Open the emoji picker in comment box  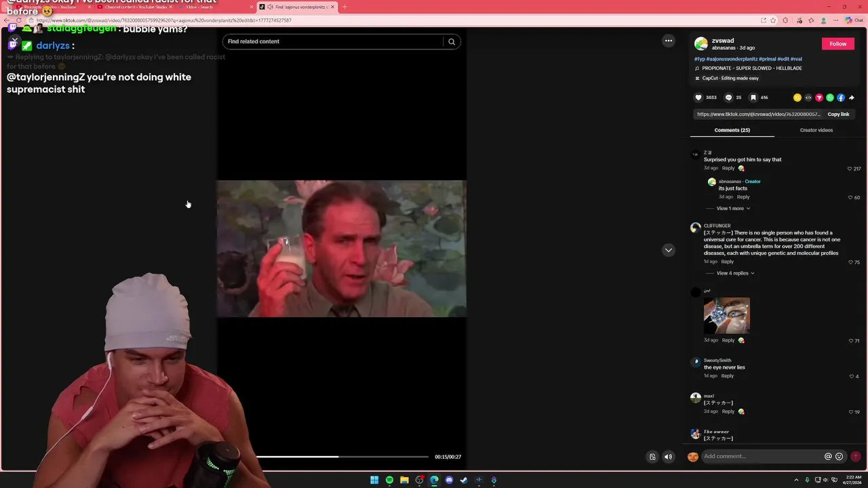840,457
